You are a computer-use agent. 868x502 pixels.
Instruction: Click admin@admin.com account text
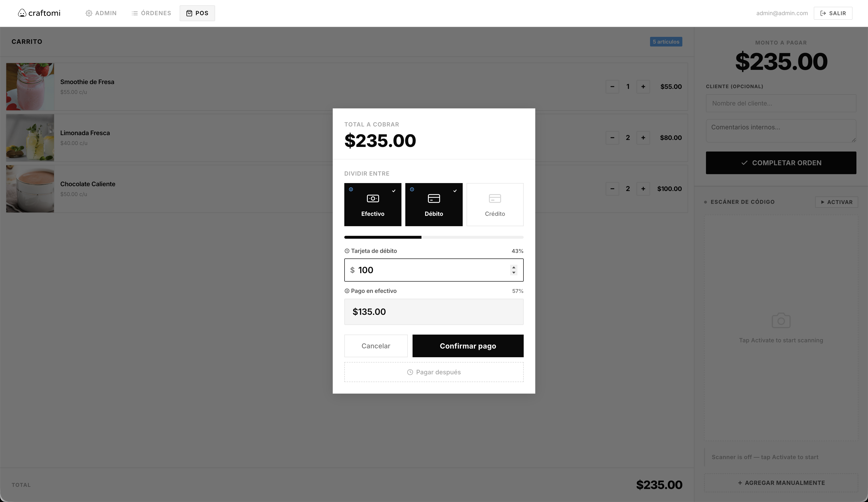[782, 13]
